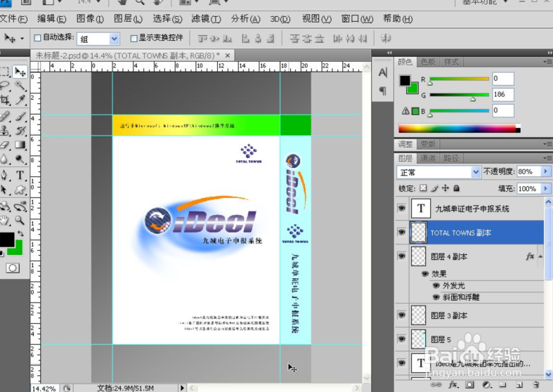Click the G value field showing 186
553x392 pixels.
(x=503, y=94)
